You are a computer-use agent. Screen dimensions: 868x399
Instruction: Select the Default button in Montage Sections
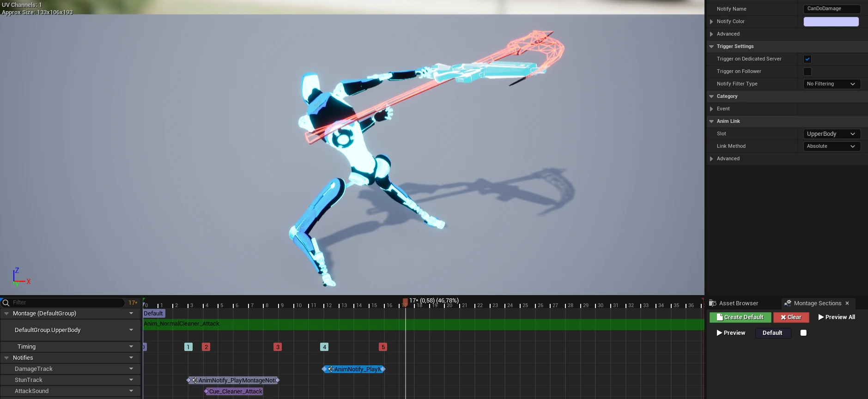[772, 333]
